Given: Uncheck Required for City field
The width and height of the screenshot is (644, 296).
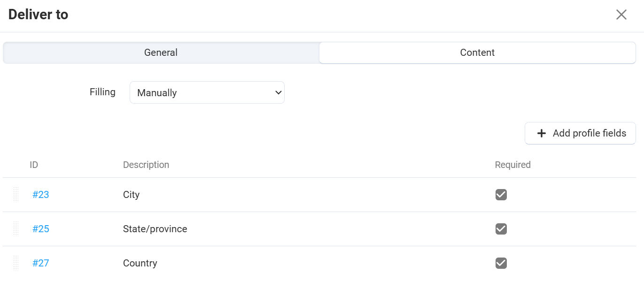Looking at the screenshot, I should tap(501, 195).
